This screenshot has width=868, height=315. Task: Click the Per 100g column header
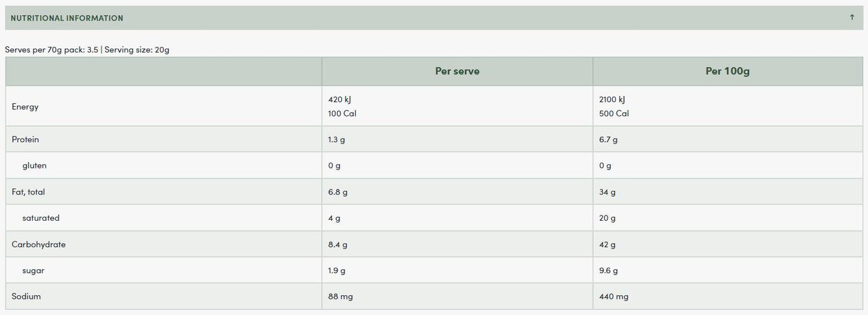click(727, 71)
